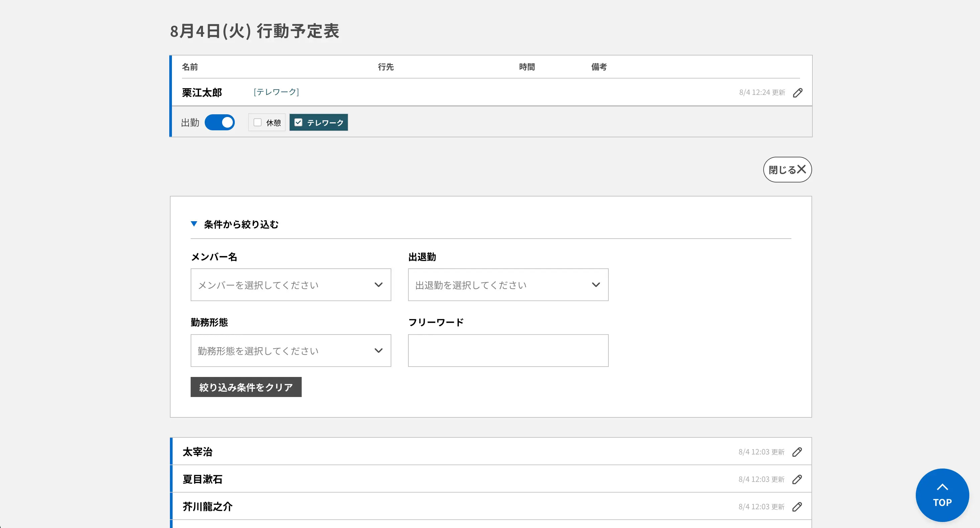Toggle the 出勤 attendance switch
The image size is (980, 528).
(x=219, y=122)
